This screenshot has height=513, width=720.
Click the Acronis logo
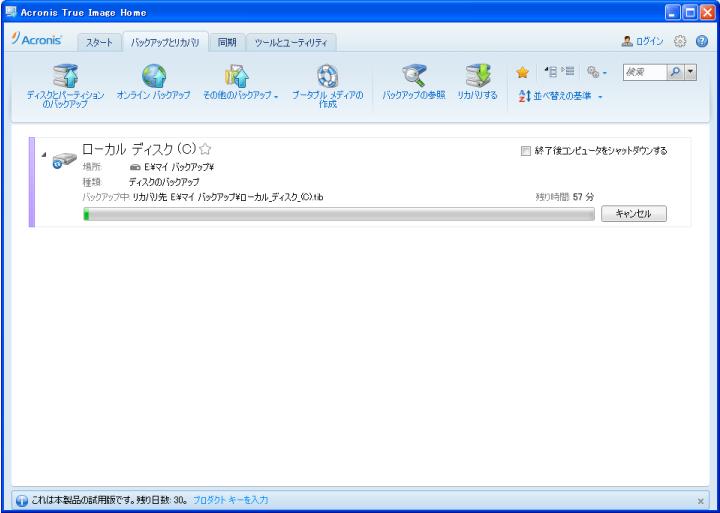pos(37,39)
